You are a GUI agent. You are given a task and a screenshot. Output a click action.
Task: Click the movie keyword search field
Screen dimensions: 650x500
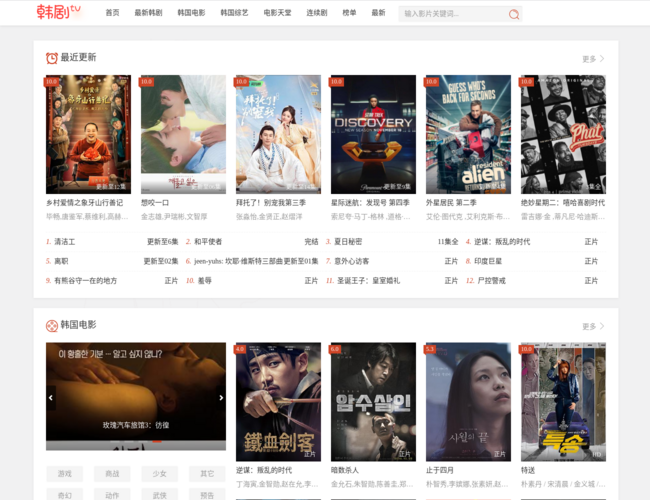(453, 14)
